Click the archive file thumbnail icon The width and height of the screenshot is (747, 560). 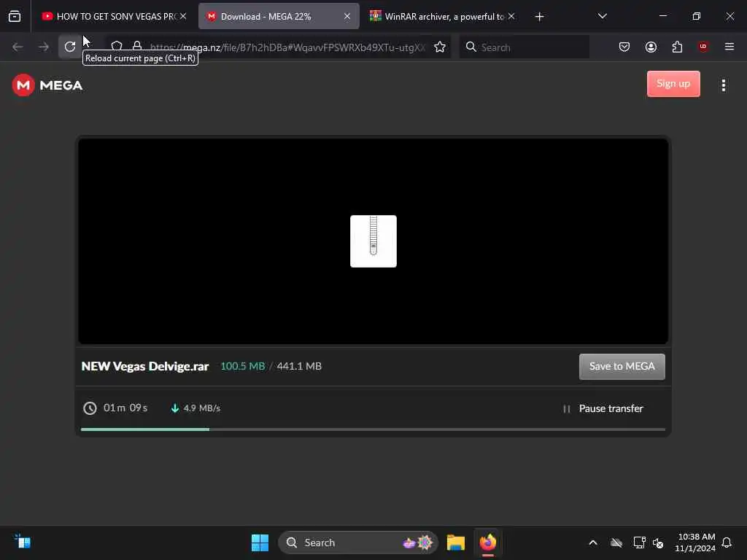point(373,241)
